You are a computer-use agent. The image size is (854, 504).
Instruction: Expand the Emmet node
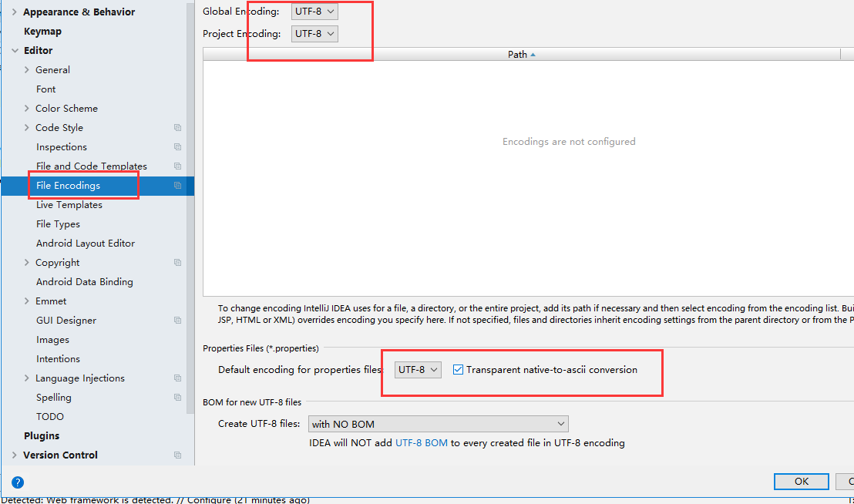pos(27,301)
